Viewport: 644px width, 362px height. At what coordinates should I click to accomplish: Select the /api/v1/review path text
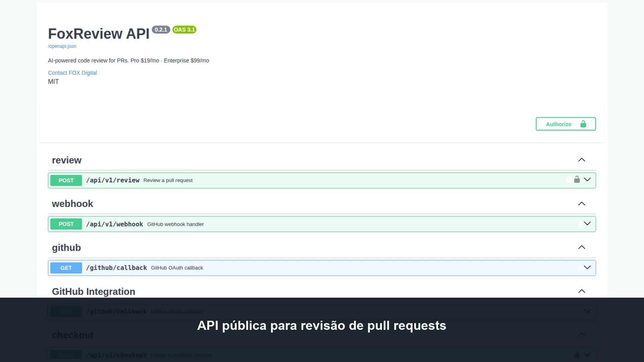pyautogui.click(x=113, y=180)
